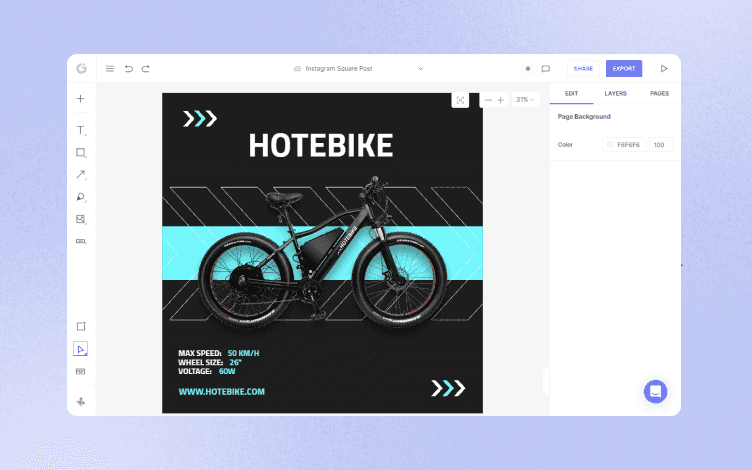The image size is (752, 470).
Task: Click the fit-to-screen icon
Action: [x=460, y=100]
